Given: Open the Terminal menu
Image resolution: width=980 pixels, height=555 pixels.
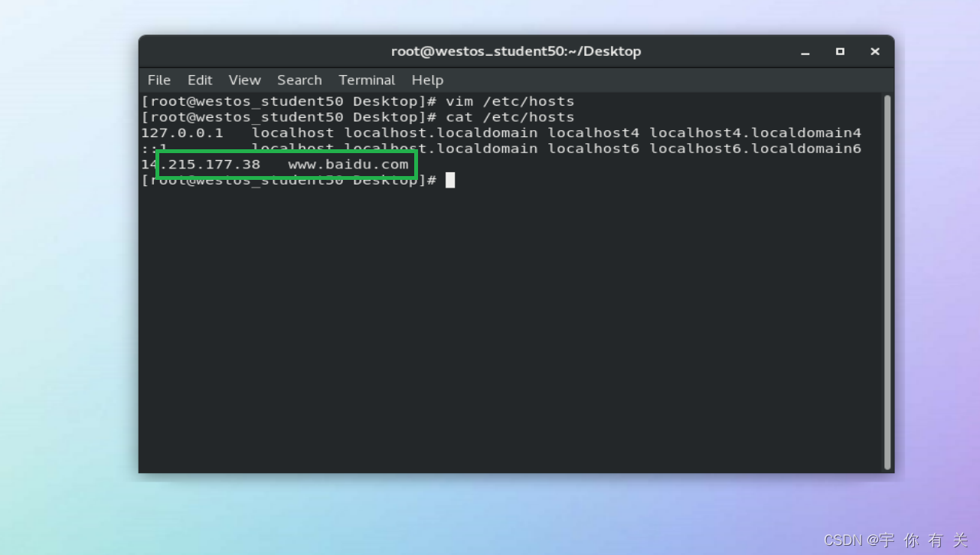Looking at the screenshot, I should point(367,80).
